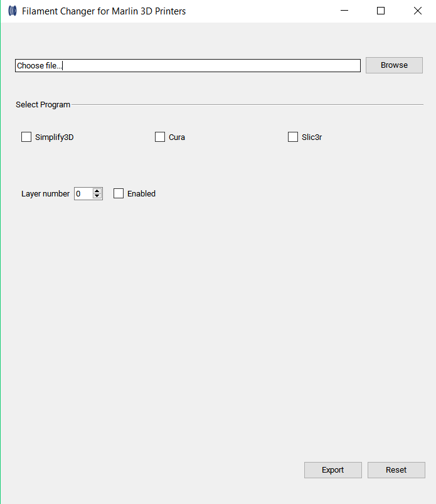436x504 pixels.
Task: Click the Filament Changer app icon in title bar
Action: [13, 11]
